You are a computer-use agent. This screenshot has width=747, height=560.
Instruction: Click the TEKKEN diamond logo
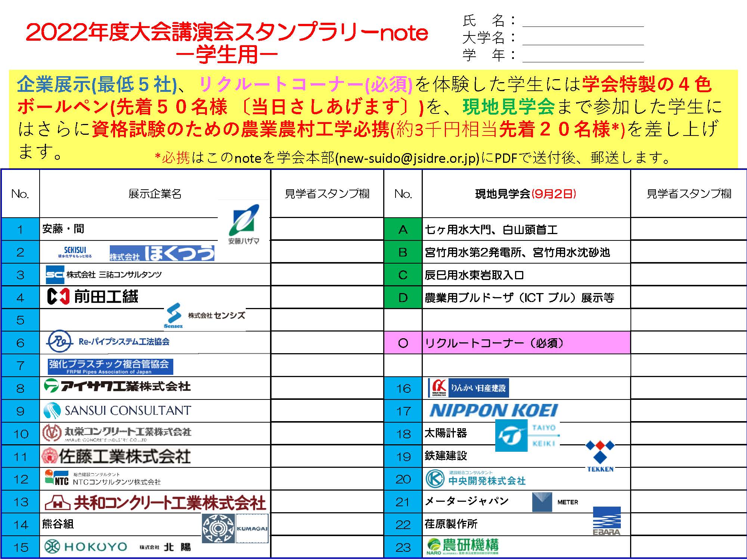click(x=600, y=456)
